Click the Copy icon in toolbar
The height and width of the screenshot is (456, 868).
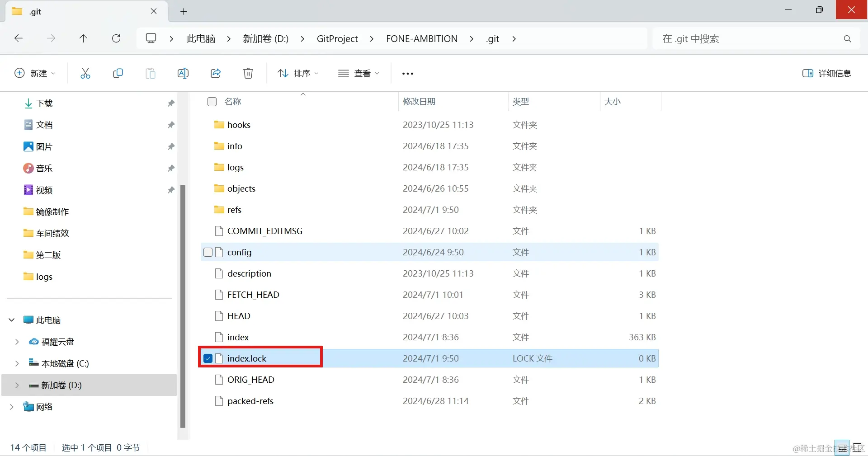point(118,73)
